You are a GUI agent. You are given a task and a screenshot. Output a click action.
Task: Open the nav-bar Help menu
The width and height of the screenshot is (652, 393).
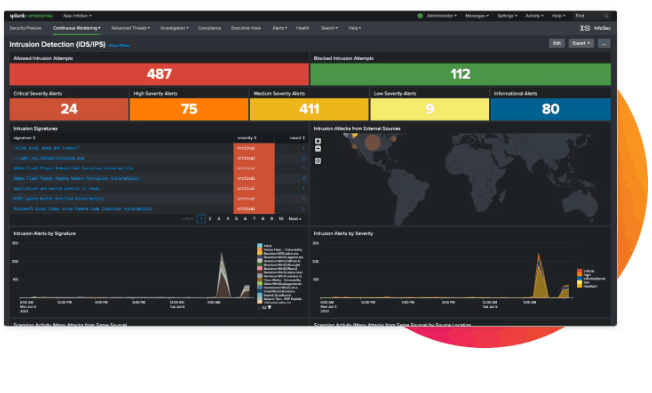pyautogui.click(x=355, y=28)
